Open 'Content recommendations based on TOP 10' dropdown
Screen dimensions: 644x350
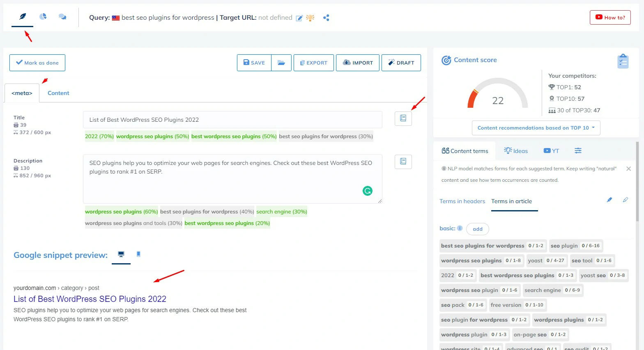(x=536, y=128)
